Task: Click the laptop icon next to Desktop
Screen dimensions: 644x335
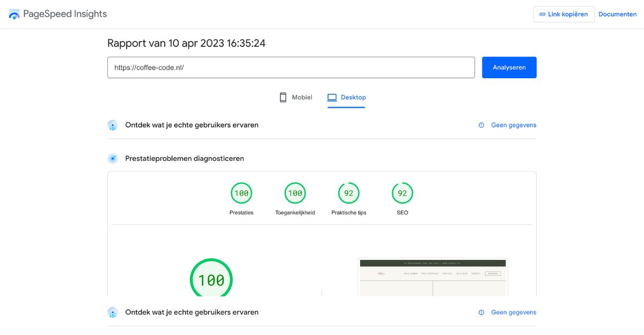Action: (x=331, y=97)
